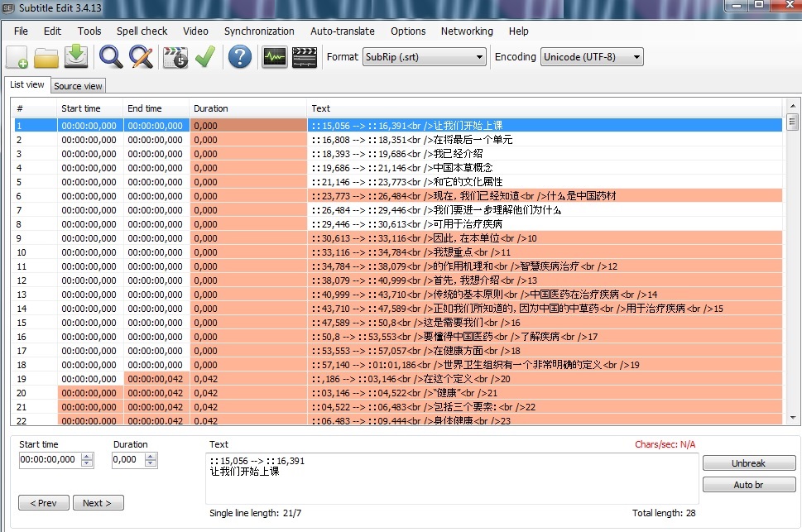Click inside the Duration input field
This screenshot has height=532, width=802.
coord(127,460)
